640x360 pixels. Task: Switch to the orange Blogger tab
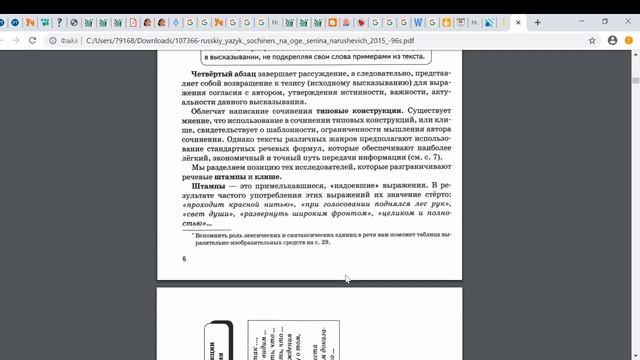332,23
